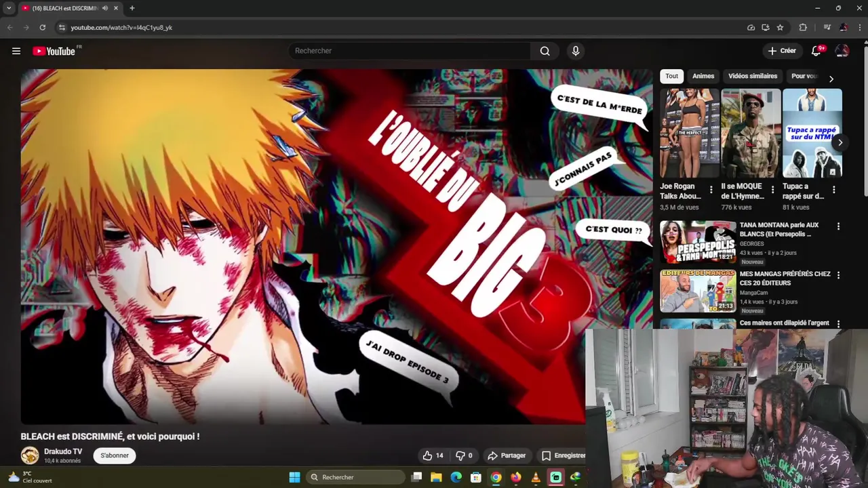Open a new browser tab

[132, 8]
